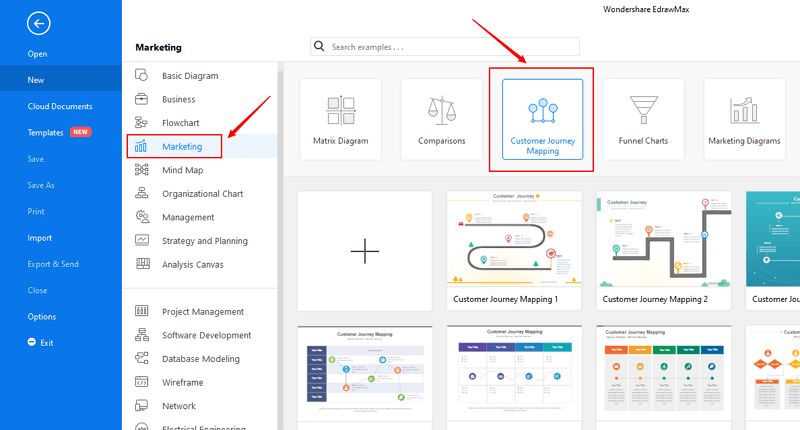Select the Marketing category label
This screenshot has width=800, height=430.
click(x=182, y=146)
